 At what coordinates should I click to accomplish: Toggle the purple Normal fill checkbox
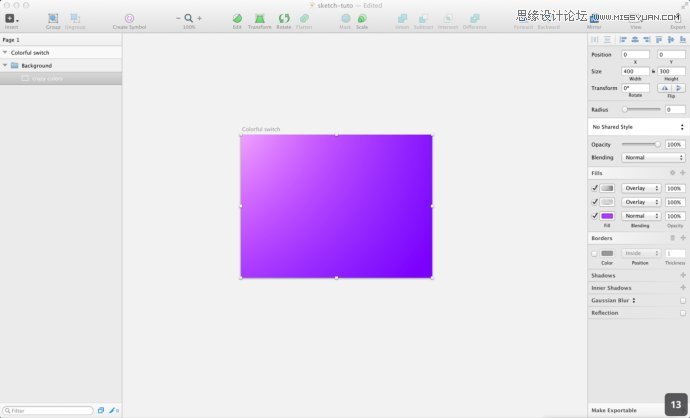[x=595, y=216]
